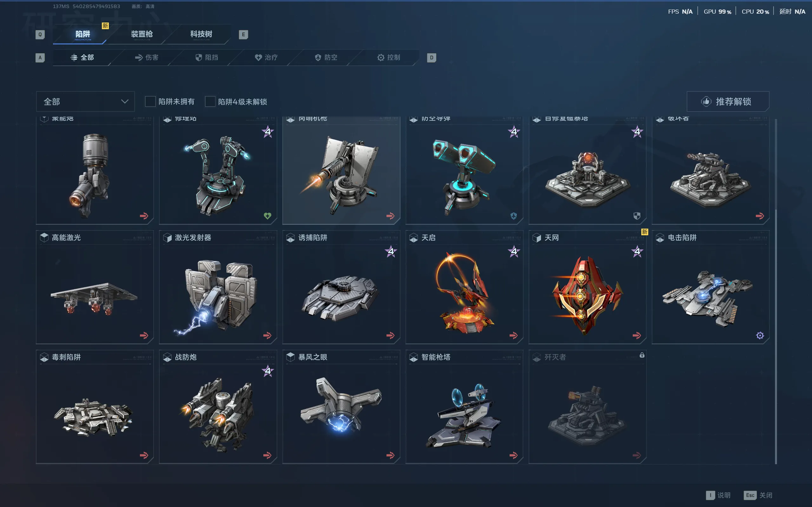Select the 伤害 category filter
Screen dimensions: 812x507
click(x=147, y=57)
